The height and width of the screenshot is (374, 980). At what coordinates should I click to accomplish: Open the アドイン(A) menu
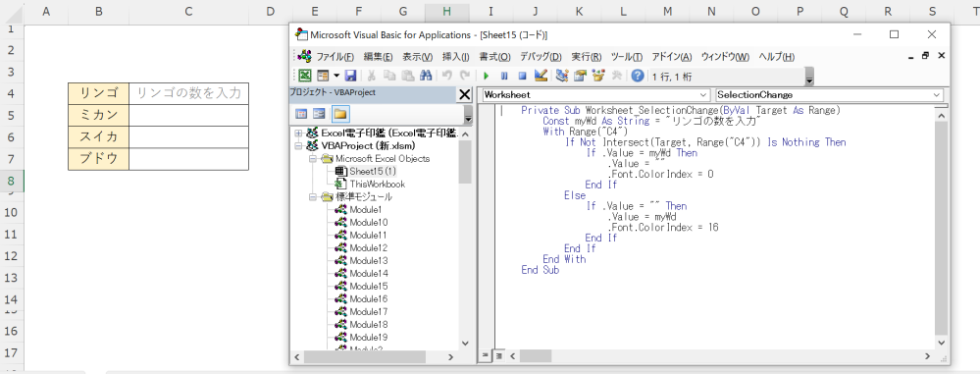pos(672,57)
